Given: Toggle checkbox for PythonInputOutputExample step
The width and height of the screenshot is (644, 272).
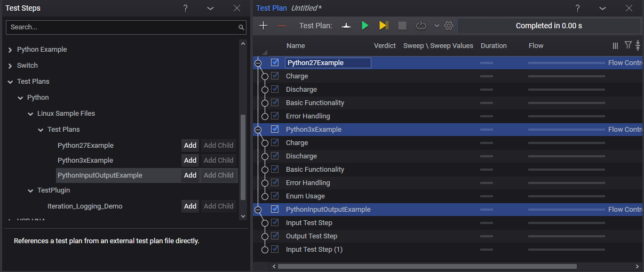Looking at the screenshot, I should click(275, 209).
